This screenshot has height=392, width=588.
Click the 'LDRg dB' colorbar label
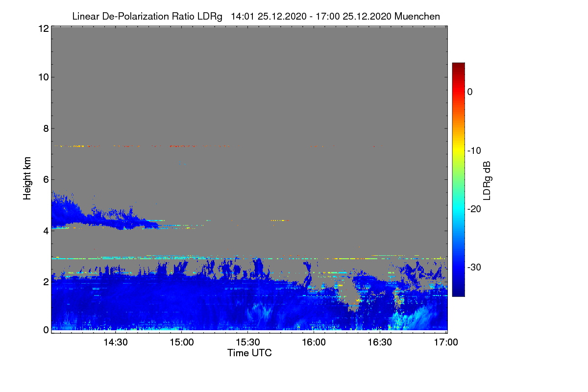point(487,180)
